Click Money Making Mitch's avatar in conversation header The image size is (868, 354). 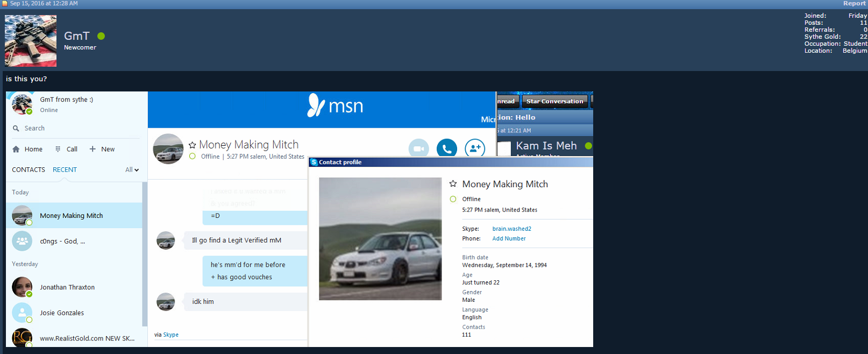tap(168, 149)
